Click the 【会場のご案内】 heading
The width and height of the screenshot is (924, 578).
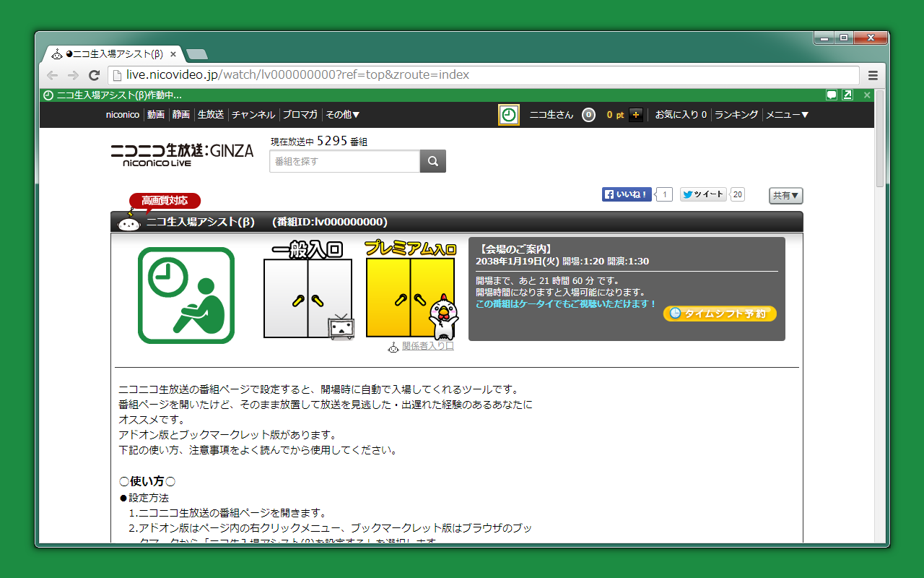coord(515,249)
